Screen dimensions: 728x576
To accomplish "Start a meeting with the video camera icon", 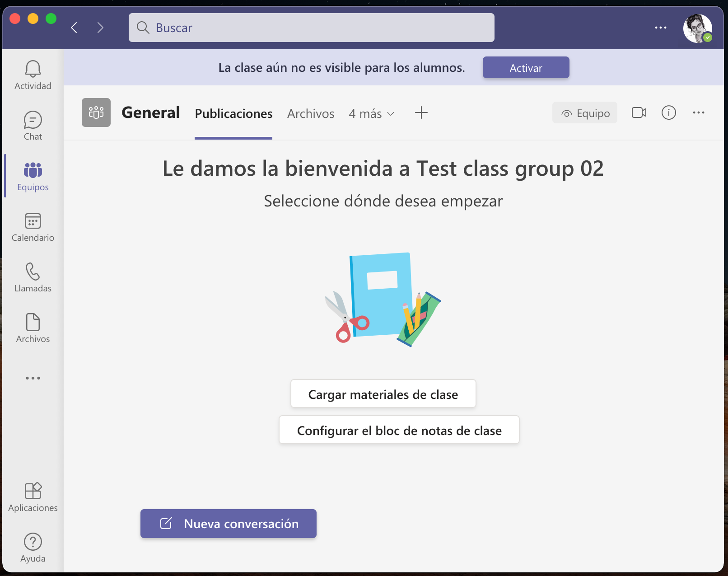I will pos(639,112).
